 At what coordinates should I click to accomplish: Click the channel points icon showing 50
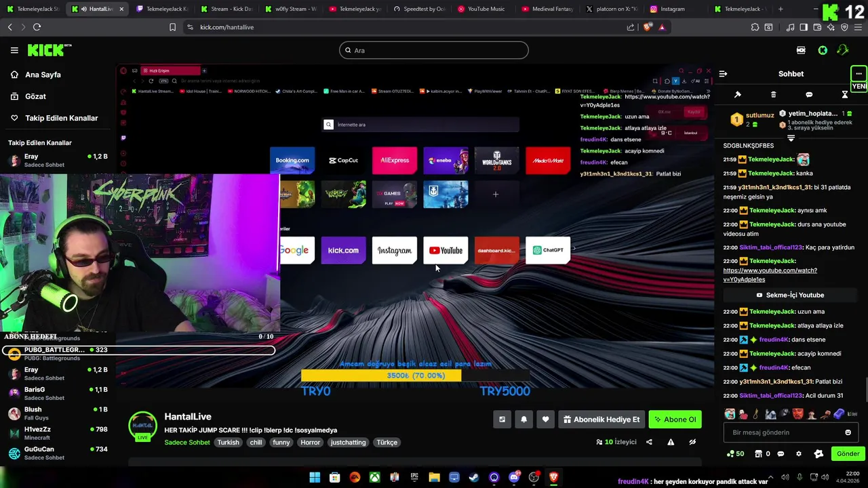click(x=735, y=454)
